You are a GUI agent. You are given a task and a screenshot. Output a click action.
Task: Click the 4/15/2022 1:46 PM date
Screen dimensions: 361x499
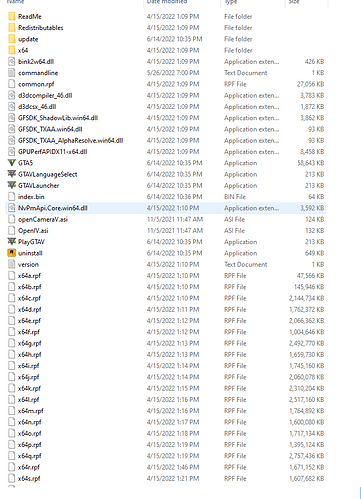(x=173, y=467)
